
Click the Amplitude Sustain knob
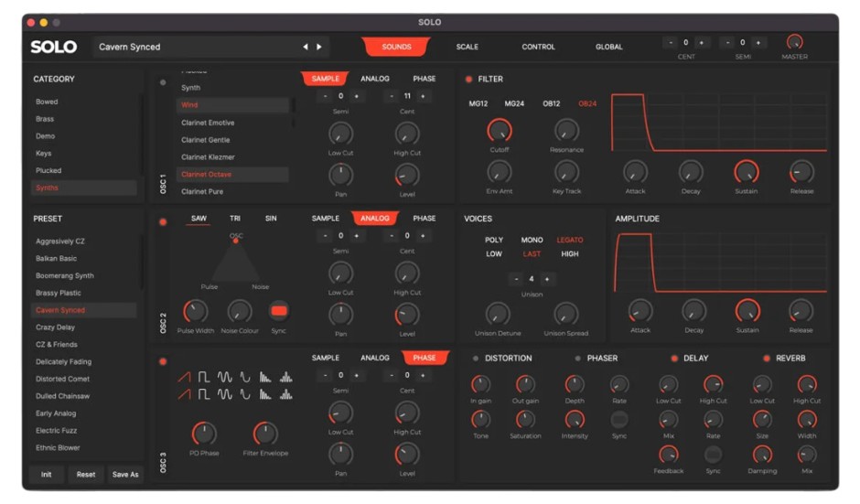coord(747,311)
